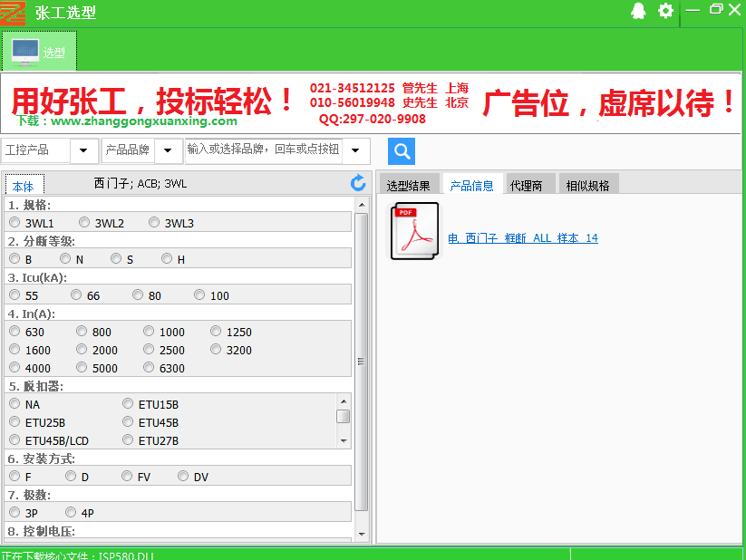The image size is (746, 560).
Task: Open the settings gear icon
Action: pyautogui.click(x=665, y=11)
